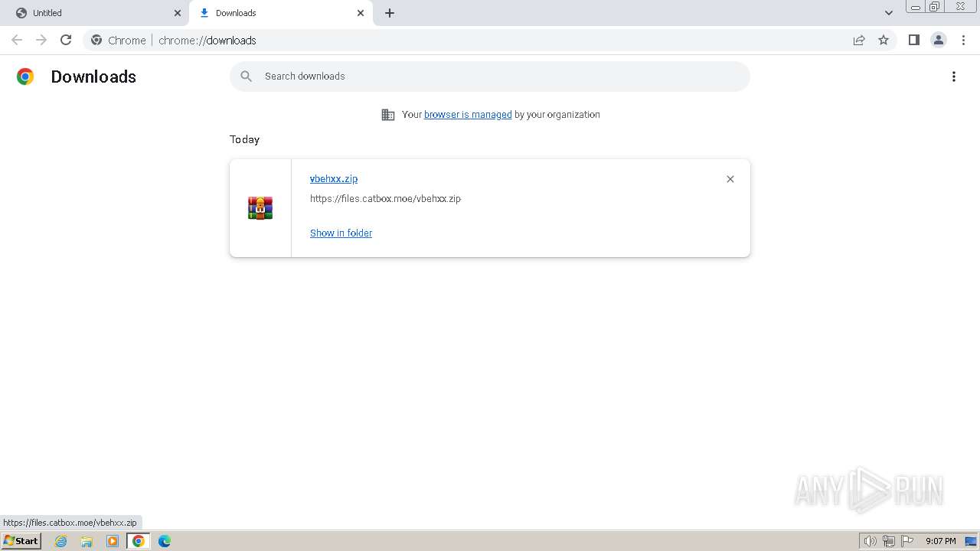Image resolution: width=980 pixels, height=551 pixels.
Task: Close the Downloads tab
Action: click(x=361, y=13)
